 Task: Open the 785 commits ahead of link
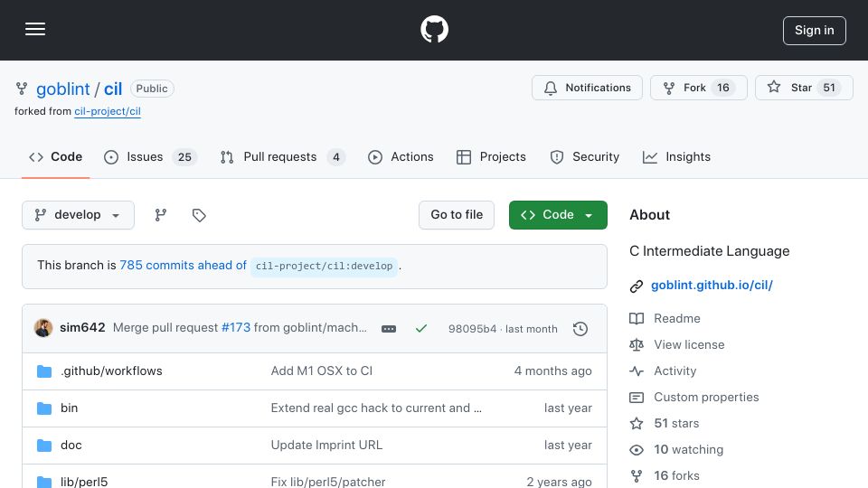(x=184, y=266)
